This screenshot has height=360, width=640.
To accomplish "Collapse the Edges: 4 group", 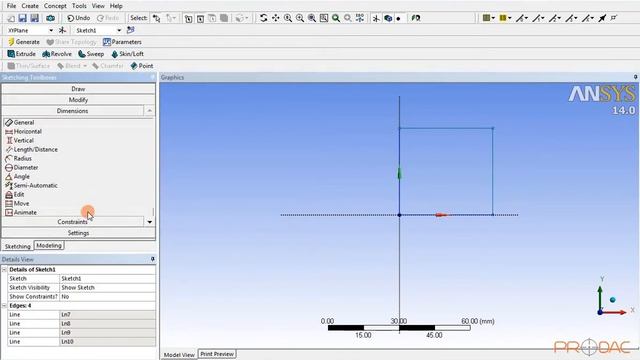I will pos(4,306).
